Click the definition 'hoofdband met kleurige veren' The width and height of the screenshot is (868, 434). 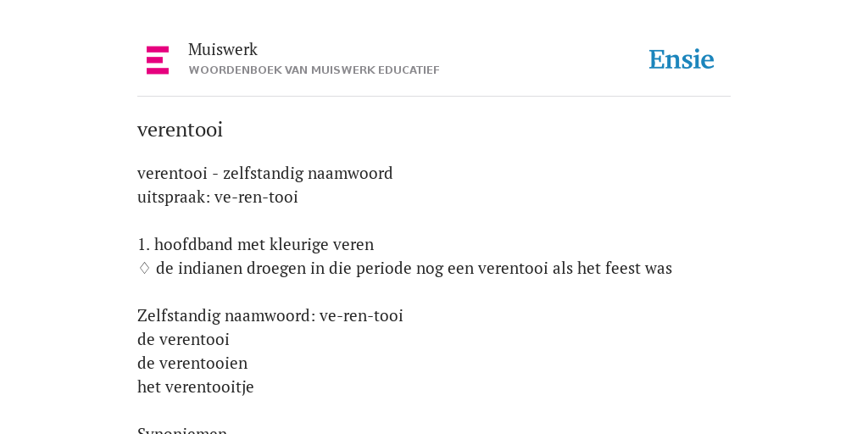264,244
